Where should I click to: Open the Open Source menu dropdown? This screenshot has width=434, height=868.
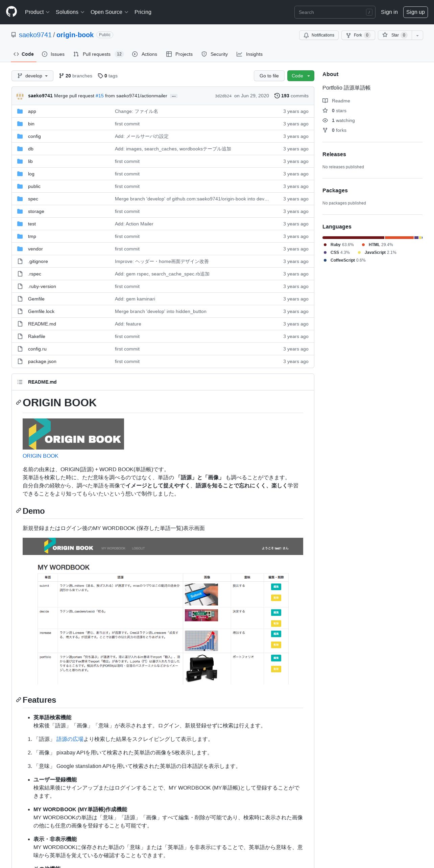[109, 12]
